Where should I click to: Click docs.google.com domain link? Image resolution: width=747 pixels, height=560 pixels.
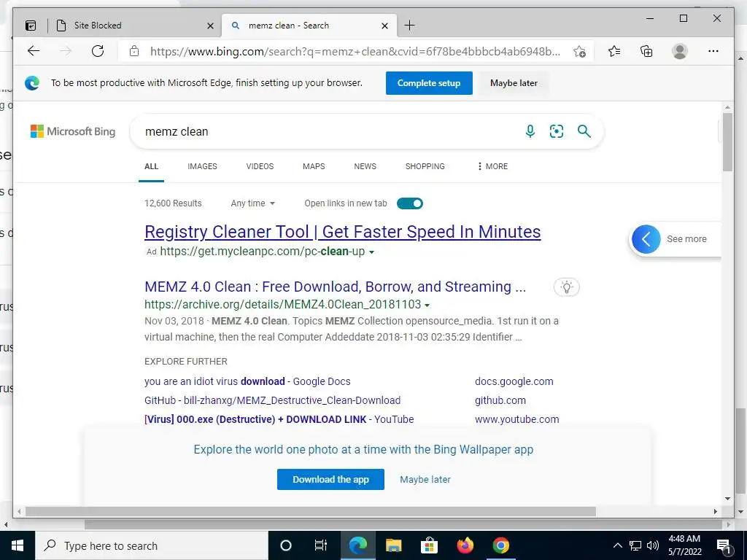click(x=514, y=381)
